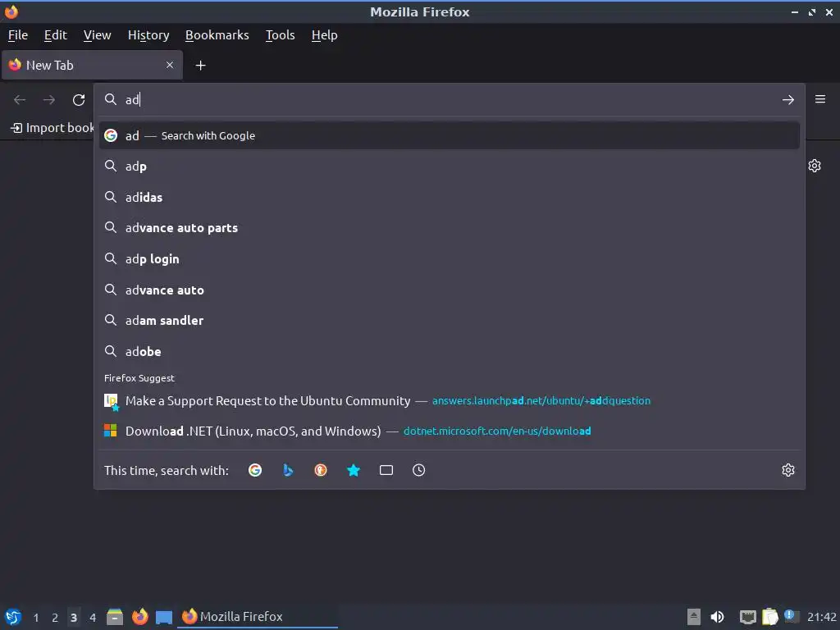Open the network tray icon
Screen dimensions: 840x630
(x=748, y=617)
